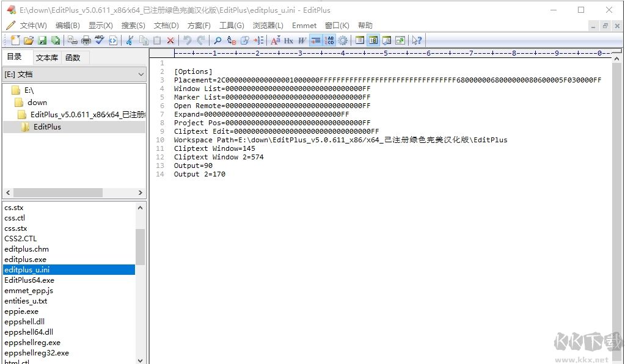The width and height of the screenshot is (625, 364).
Task: Toggle Word Wrap with the W icon
Action: coord(302,40)
